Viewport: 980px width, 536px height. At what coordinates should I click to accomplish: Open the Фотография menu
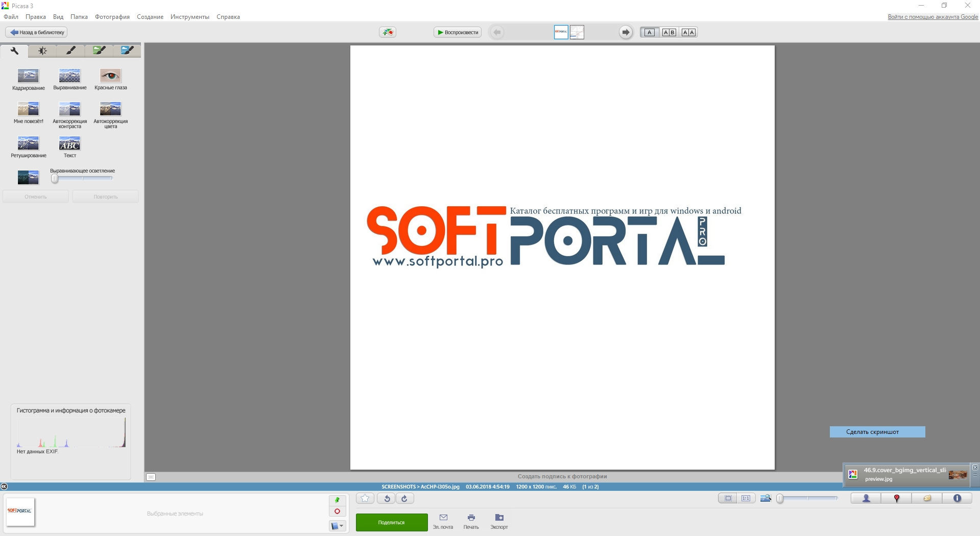(x=112, y=17)
